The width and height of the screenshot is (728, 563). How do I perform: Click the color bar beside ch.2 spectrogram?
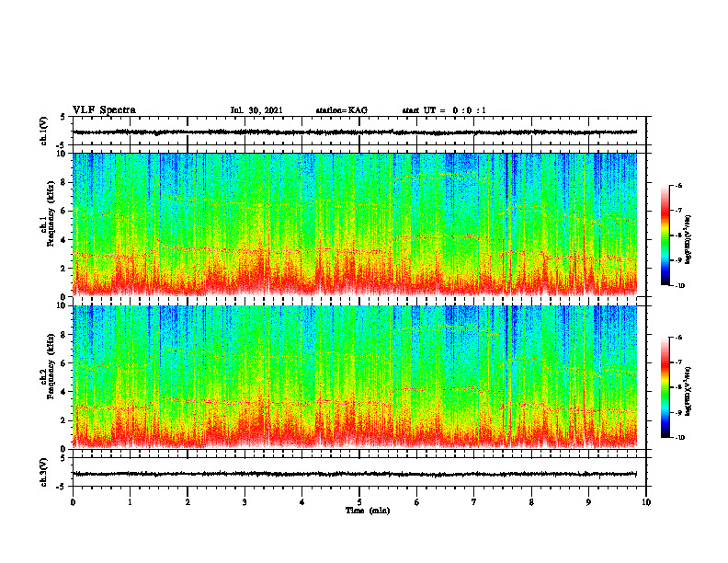click(665, 387)
